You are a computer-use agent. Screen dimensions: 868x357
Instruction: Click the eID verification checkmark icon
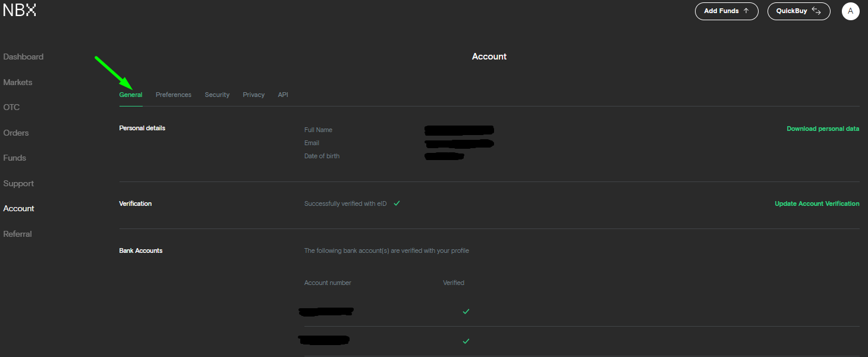pyautogui.click(x=397, y=203)
